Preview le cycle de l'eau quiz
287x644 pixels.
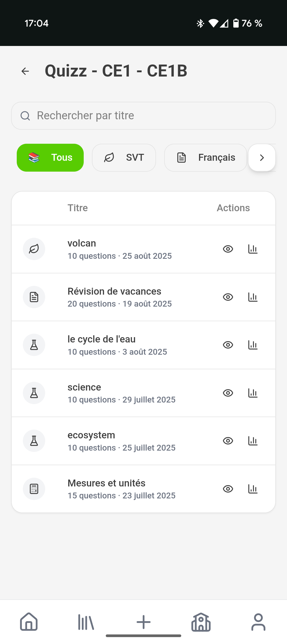228,345
